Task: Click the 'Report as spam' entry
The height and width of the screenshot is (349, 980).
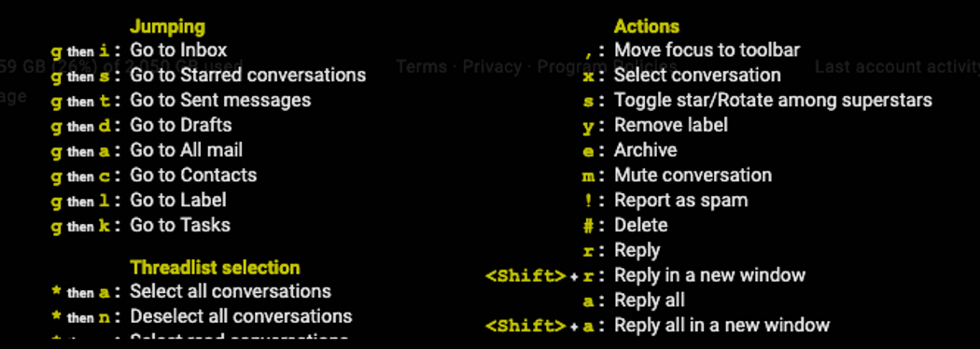Action: tap(681, 200)
